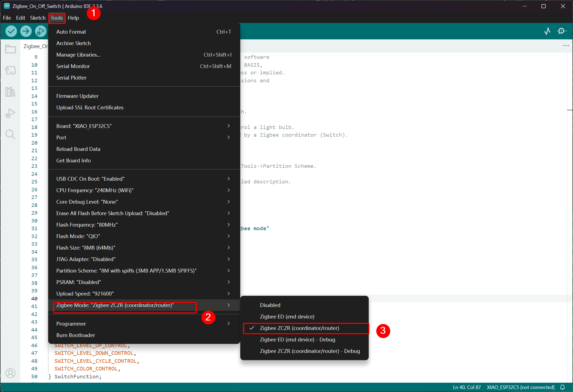Set Zigbee Mode to Disabled

pos(270,305)
